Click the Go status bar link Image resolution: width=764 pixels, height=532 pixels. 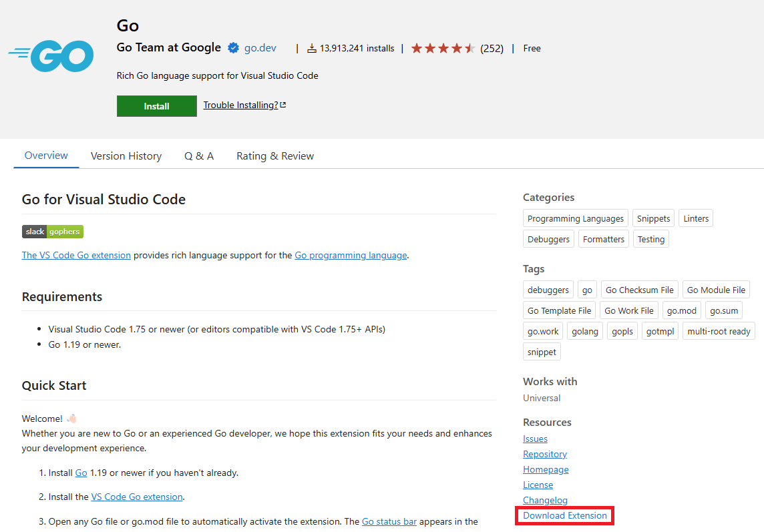pyautogui.click(x=389, y=521)
